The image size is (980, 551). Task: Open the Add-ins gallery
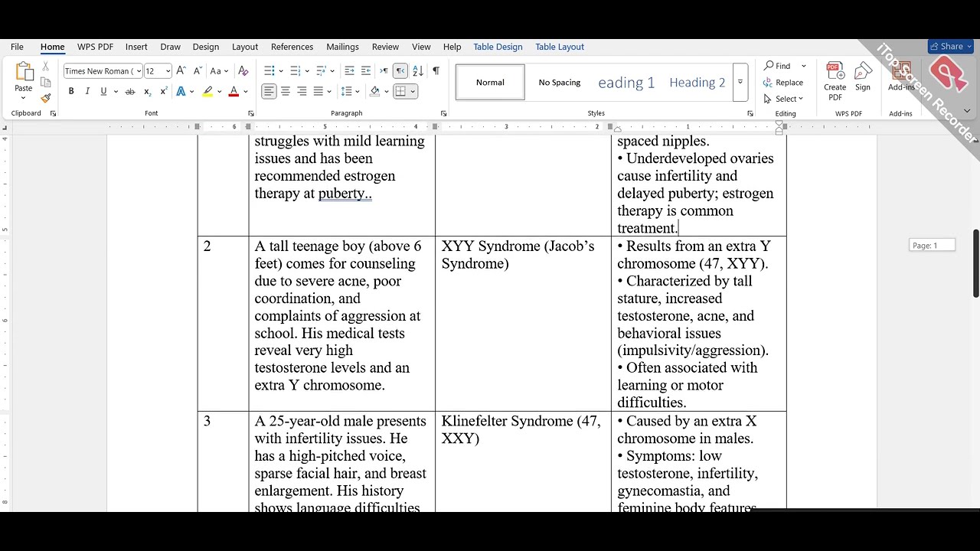(x=901, y=77)
